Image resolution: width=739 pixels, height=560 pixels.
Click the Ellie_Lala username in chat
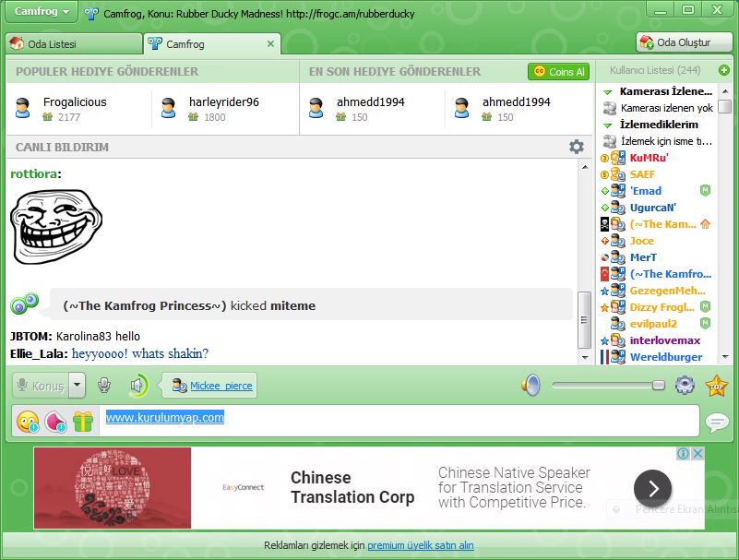pos(38,353)
